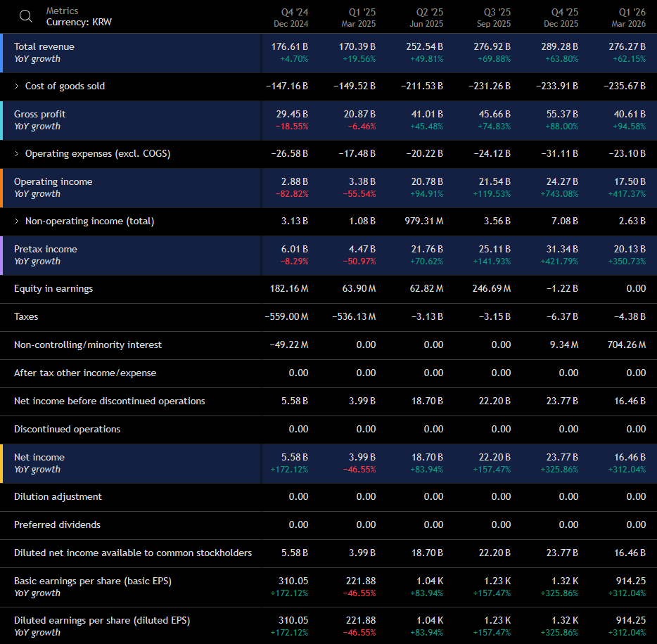
Task: Click operating income growth +743.08%
Action: click(x=559, y=194)
